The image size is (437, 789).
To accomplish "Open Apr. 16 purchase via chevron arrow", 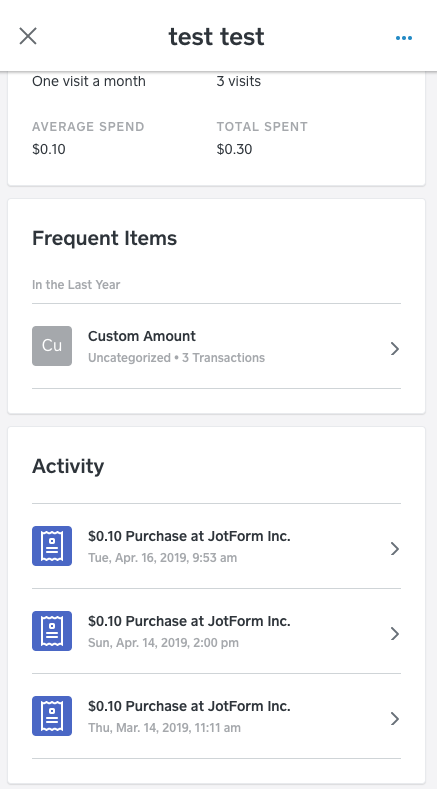I will [x=395, y=548].
